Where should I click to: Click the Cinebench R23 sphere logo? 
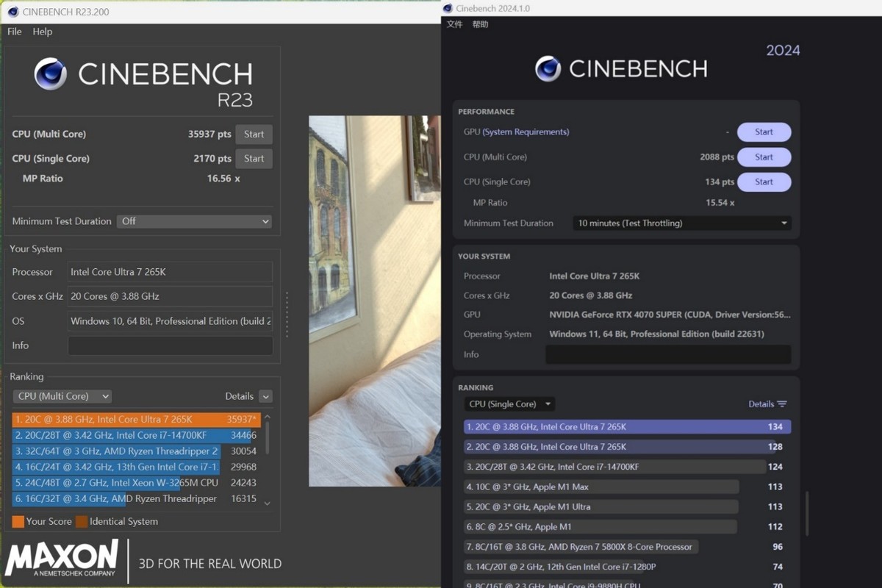click(x=51, y=73)
